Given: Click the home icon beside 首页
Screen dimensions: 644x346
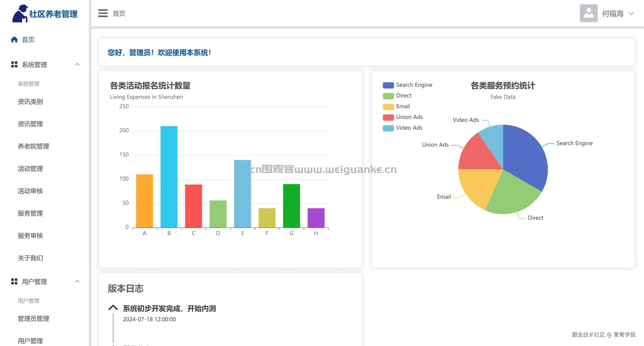Looking at the screenshot, I should 14,40.
